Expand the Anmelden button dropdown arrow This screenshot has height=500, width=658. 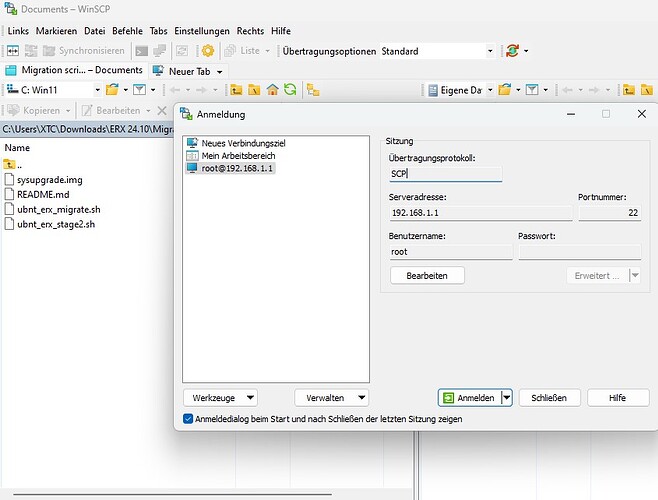coord(507,397)
